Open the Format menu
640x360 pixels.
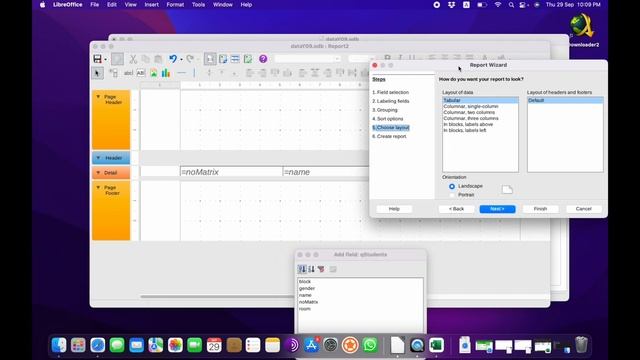(x=175, y=5)
